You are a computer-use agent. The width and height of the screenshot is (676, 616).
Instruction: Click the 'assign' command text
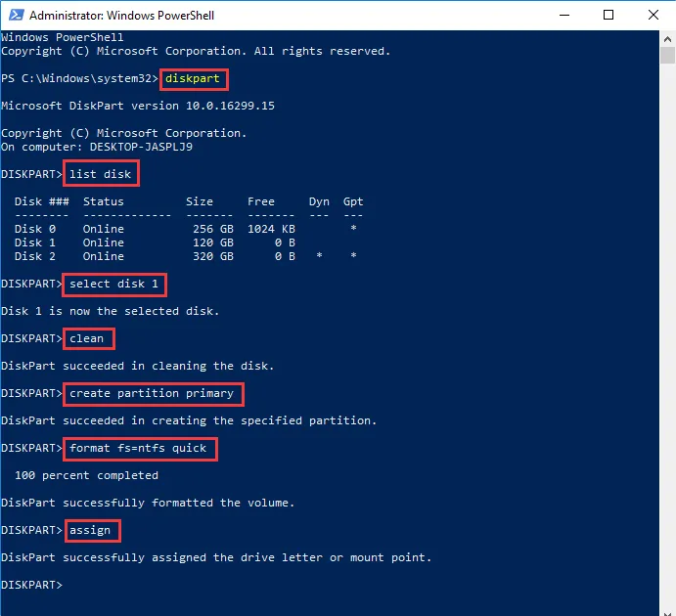pos(90,530)
